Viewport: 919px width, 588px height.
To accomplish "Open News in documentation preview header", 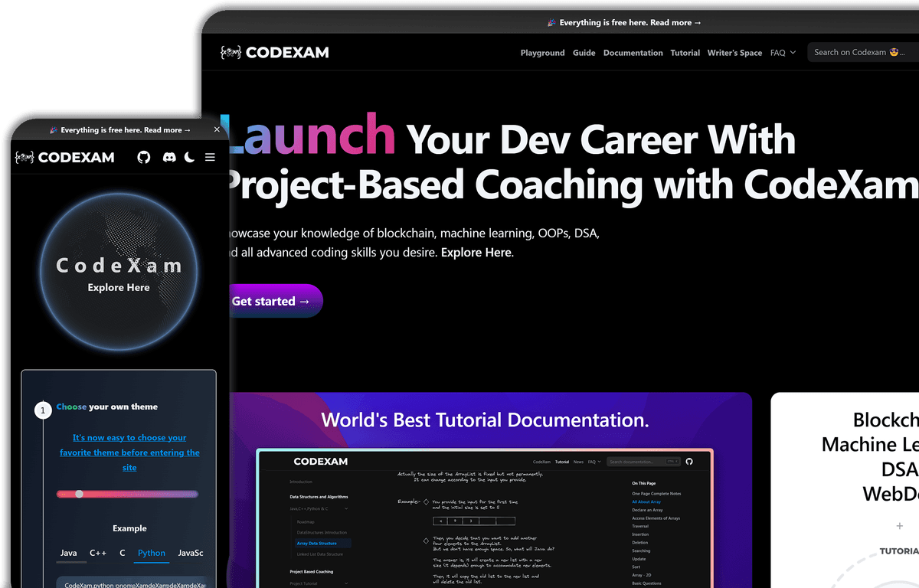I will (x=578, y=462).
